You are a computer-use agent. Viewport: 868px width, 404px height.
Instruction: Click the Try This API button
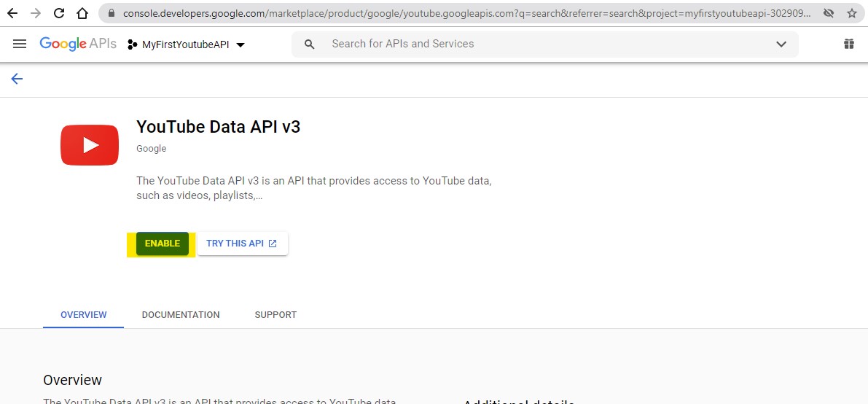click(242, 244)
